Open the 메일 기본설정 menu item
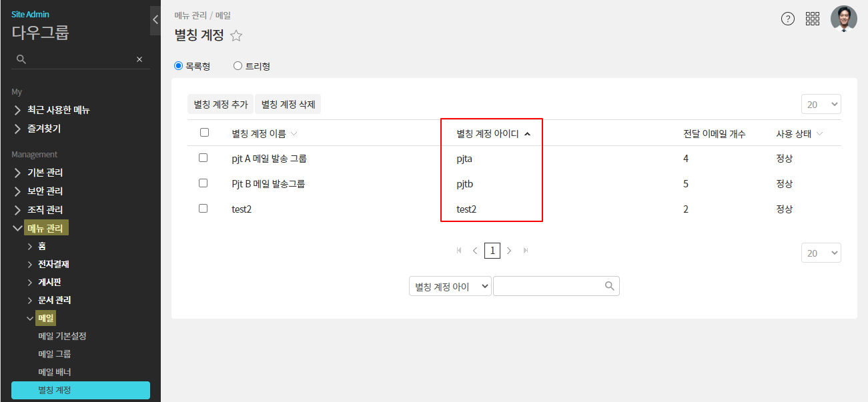Screen dimensions: 868x402 [x=62, y=336]
